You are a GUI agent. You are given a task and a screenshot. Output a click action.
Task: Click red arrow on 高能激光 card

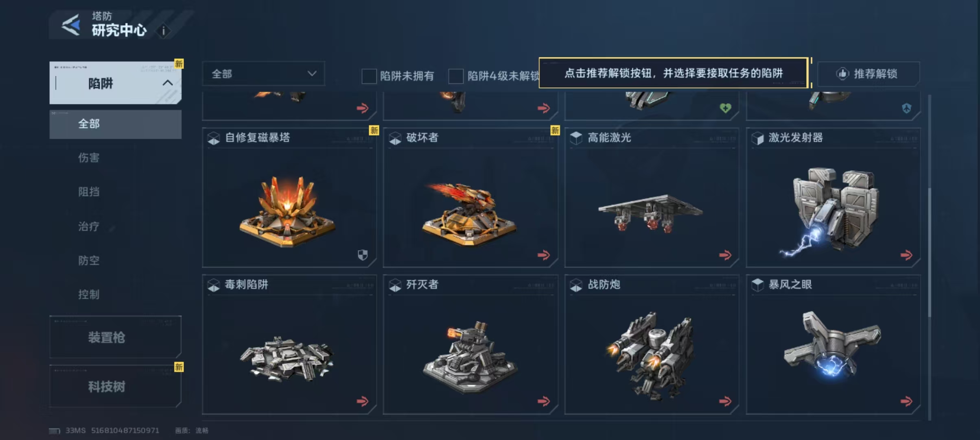pyautogui.click(x=725, y=255)
